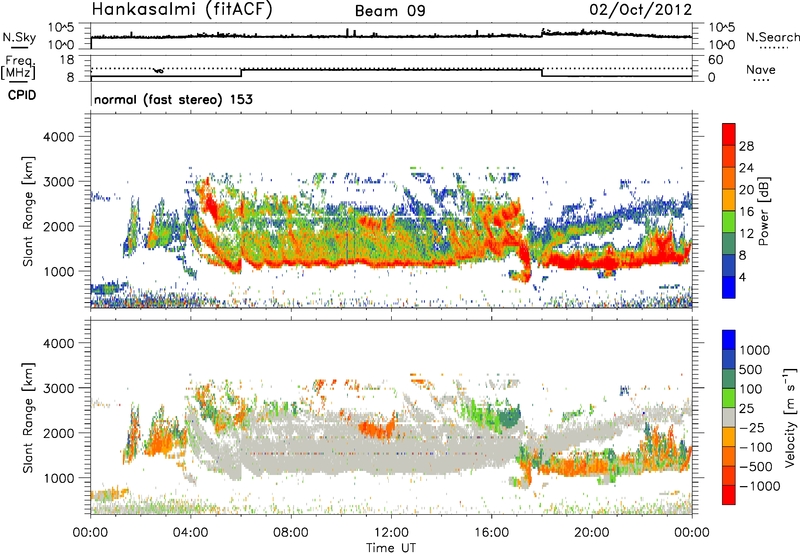
Task: Click the '20' power scale value
Action: (x=746, y=190)
